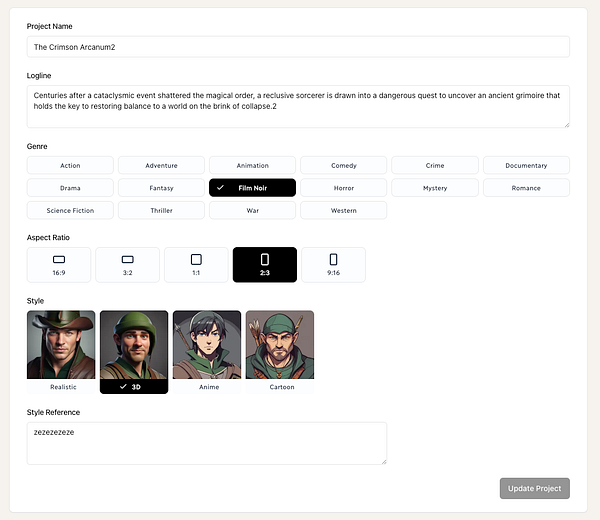Select the Thriller genre
This screenshot has width=600, height=520.
coord(161,210)
